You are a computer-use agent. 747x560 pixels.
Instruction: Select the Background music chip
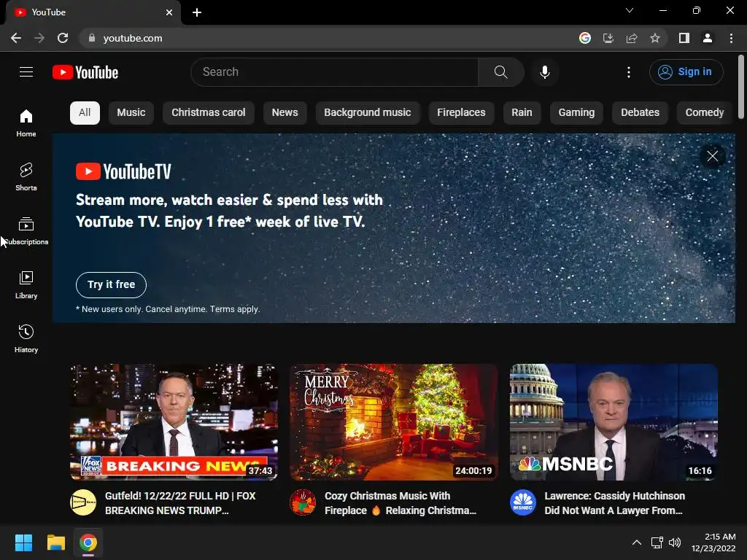368,113
